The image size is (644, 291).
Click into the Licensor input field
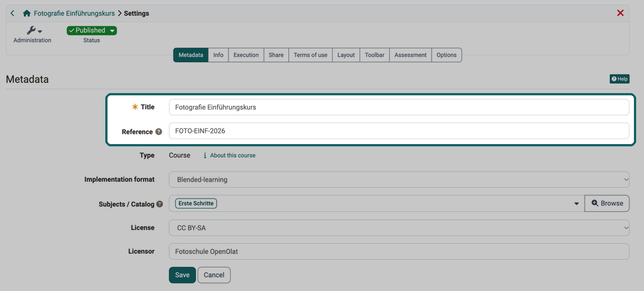coord(399,252)
